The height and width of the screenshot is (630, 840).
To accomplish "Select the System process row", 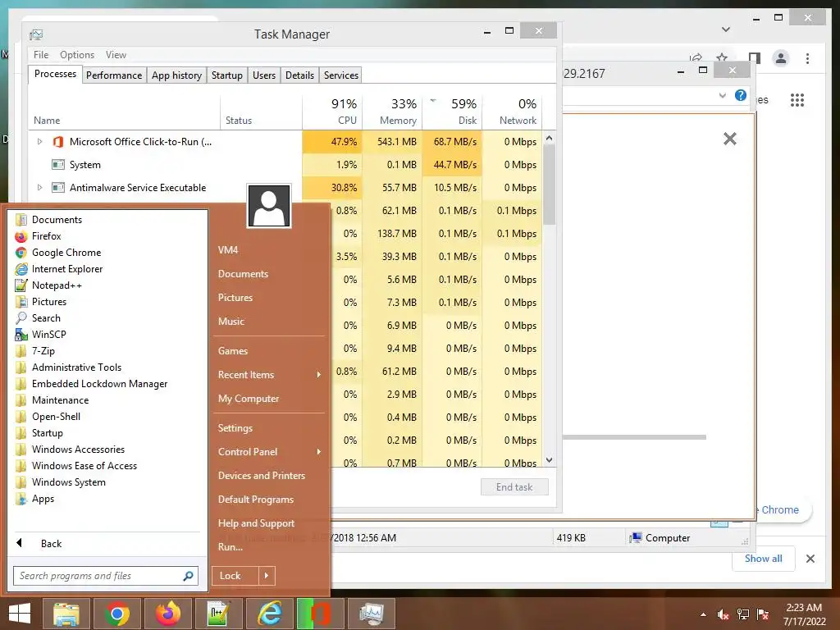I will (285, 164).
